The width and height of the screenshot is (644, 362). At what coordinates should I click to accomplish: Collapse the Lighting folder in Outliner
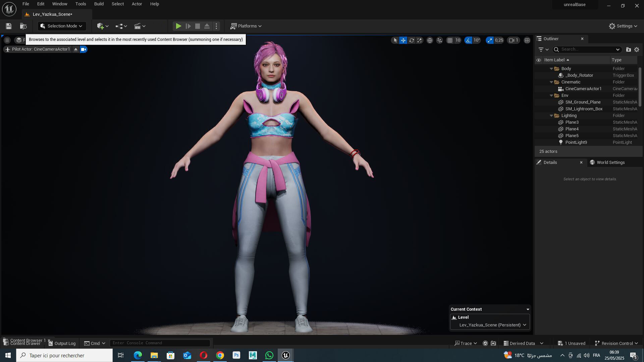point(551,116)
